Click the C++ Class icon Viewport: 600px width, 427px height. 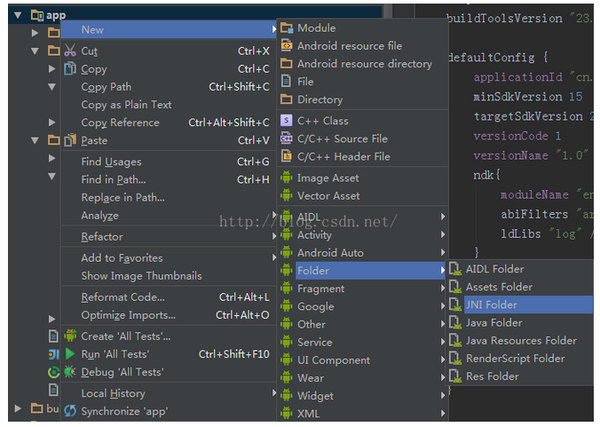[286, 121]
